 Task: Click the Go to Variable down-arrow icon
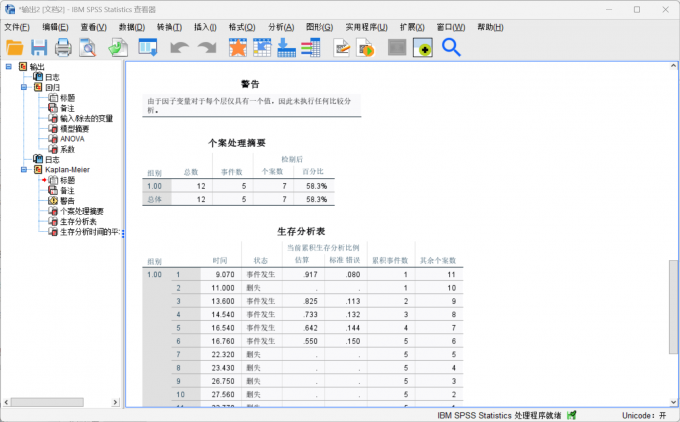[x=287, y=47]
